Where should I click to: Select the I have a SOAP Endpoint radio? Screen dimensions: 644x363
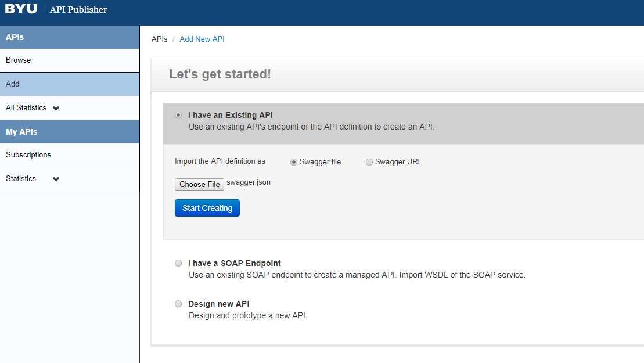[x=178, y=263]
